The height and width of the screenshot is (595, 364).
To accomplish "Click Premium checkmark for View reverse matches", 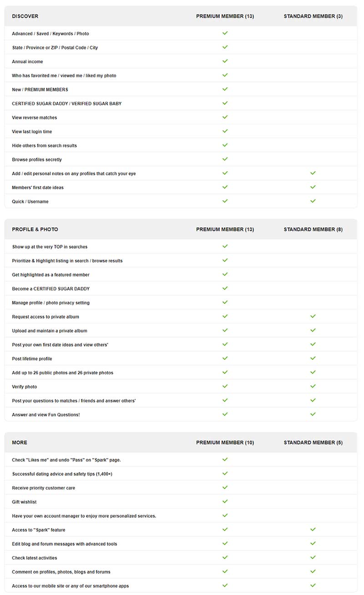I will (225, 117).
